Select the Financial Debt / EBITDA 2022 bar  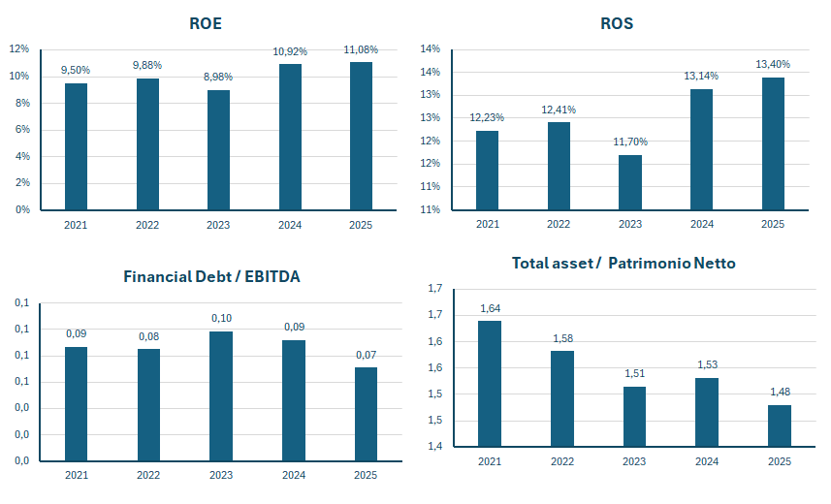[148, 405]
